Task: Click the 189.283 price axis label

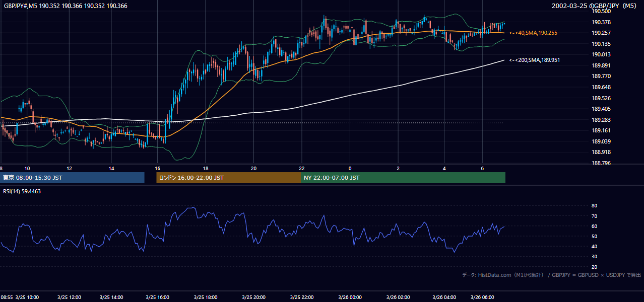Action: tap(601, 120)
